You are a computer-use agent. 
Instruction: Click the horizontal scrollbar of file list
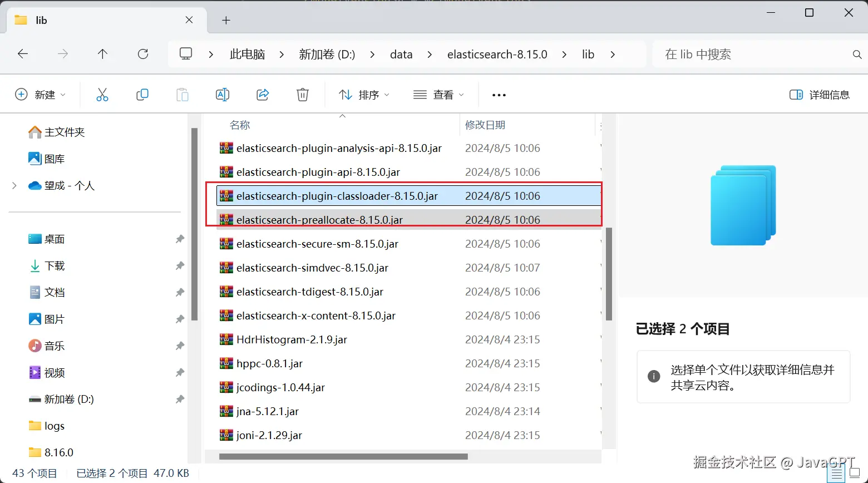343,457
